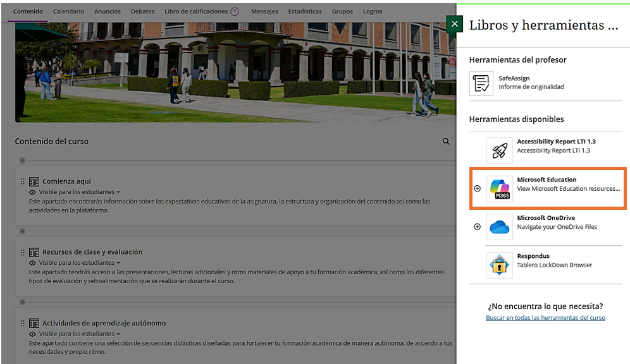This screenshot has width=630, height=364.
Task: Click the ¿No encuentra lo que necesita? text
Action: (546, 306)
